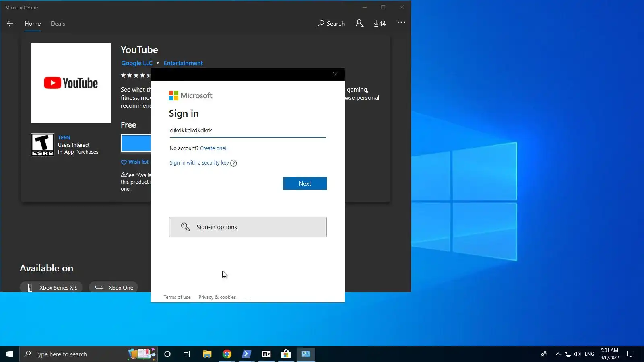Open Search in Microsoft Store

pos(331,23)
